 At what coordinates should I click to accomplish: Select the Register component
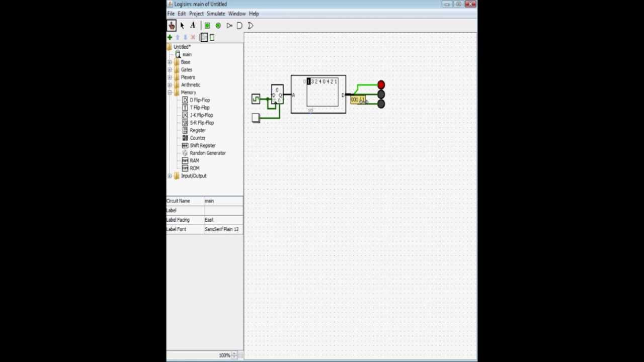(194, 130)
